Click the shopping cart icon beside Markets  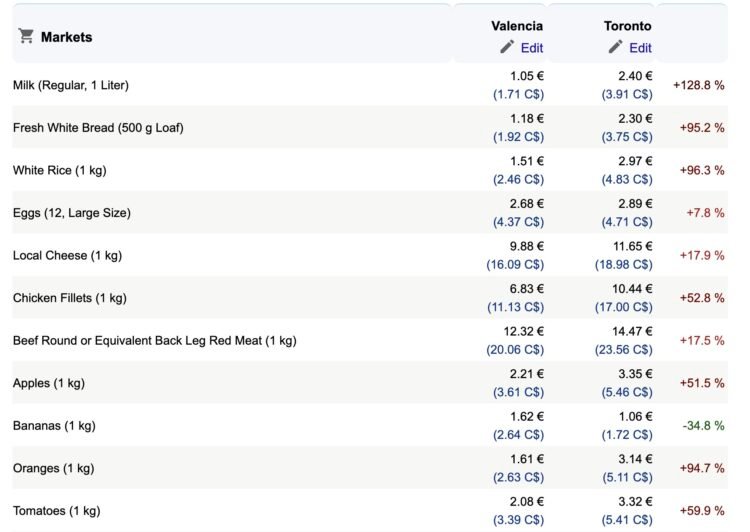pyautogui.click(x=26, y=37)
